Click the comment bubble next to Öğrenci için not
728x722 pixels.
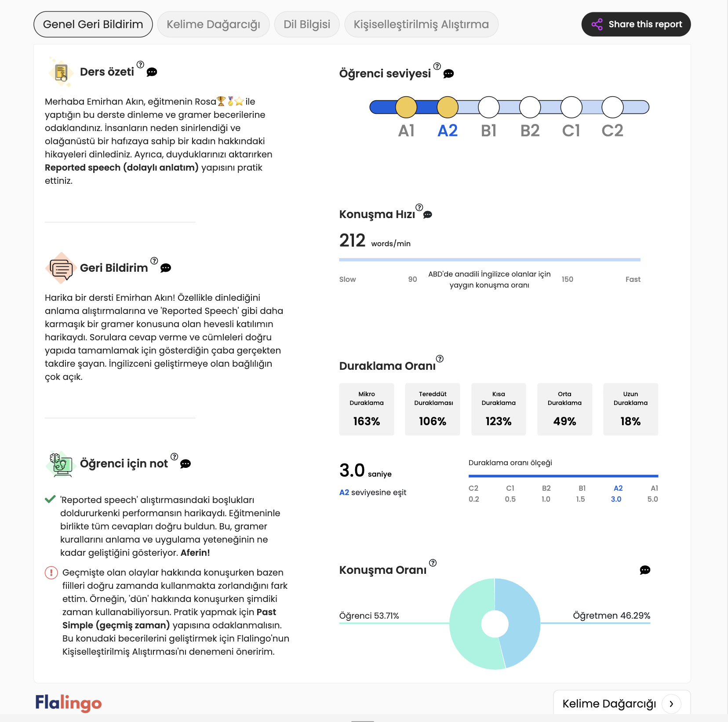click(186, 464)
